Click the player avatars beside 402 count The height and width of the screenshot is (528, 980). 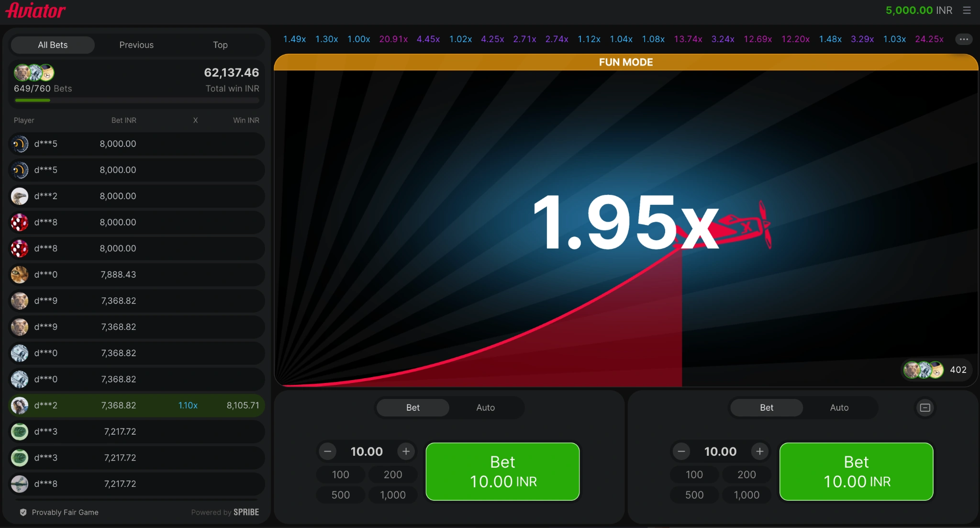923,370
